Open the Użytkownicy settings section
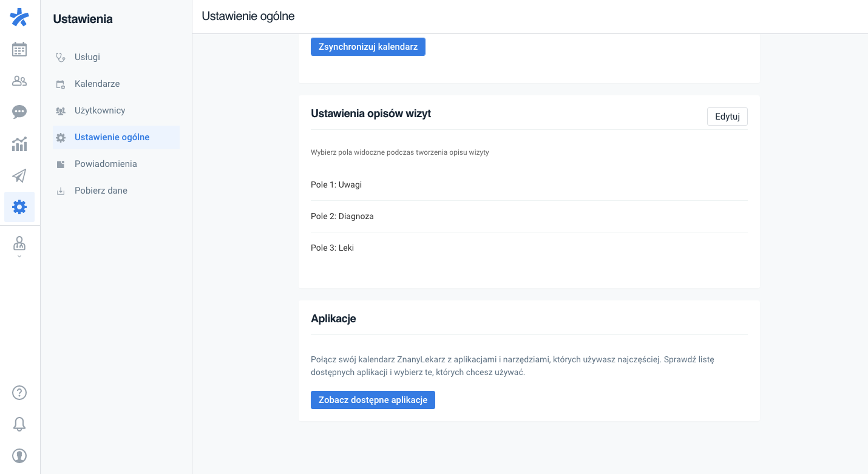 coord(116,110)
